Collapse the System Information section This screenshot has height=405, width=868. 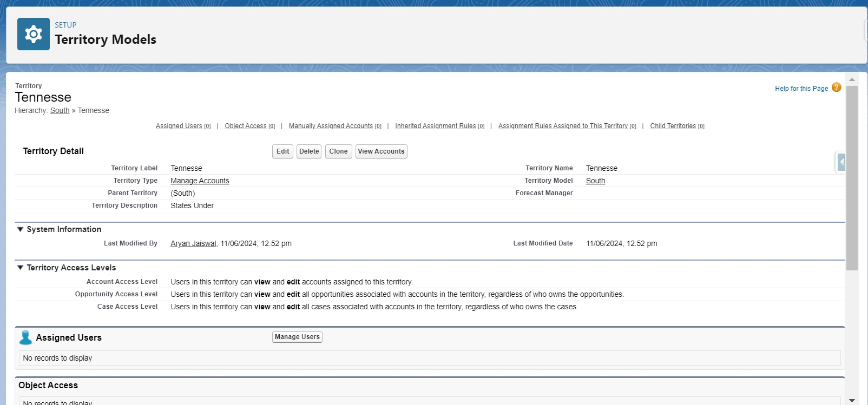pos(21,229)
